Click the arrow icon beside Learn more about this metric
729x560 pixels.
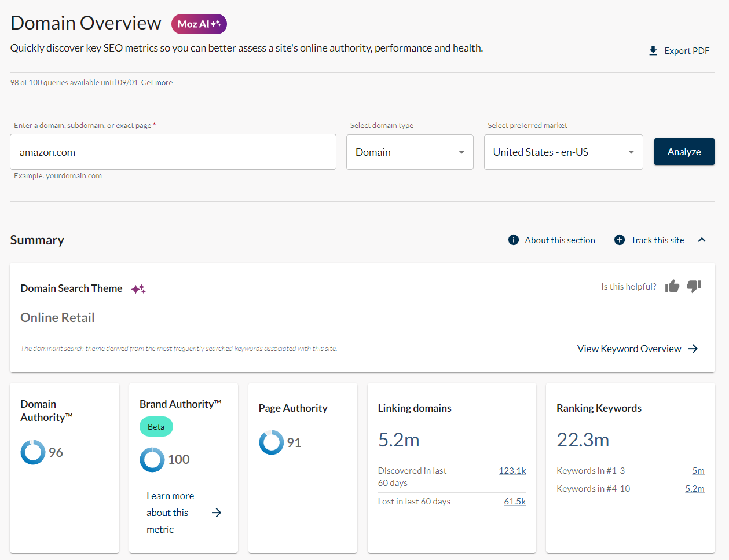coord(217,513)
